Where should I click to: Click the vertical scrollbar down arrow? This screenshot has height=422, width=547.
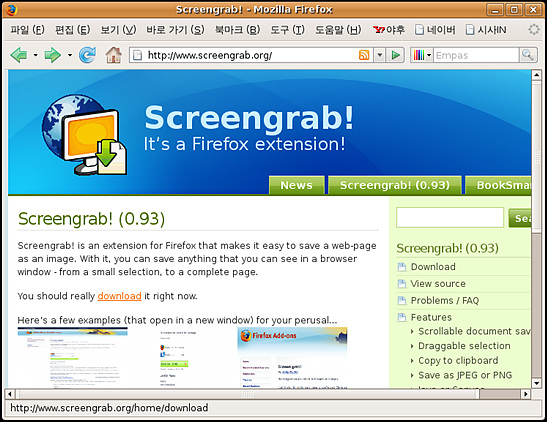coord(536,383)
